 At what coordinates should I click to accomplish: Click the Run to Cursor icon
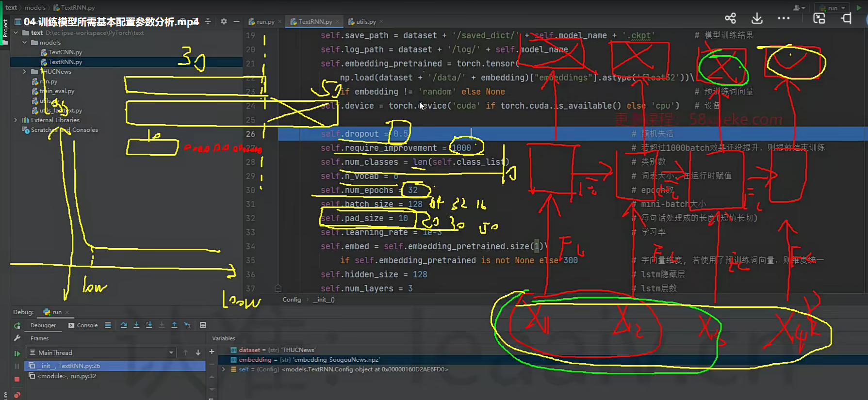click(187, 325)
